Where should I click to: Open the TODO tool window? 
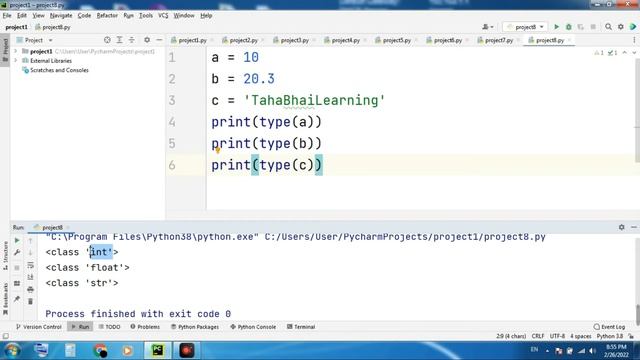109,327
